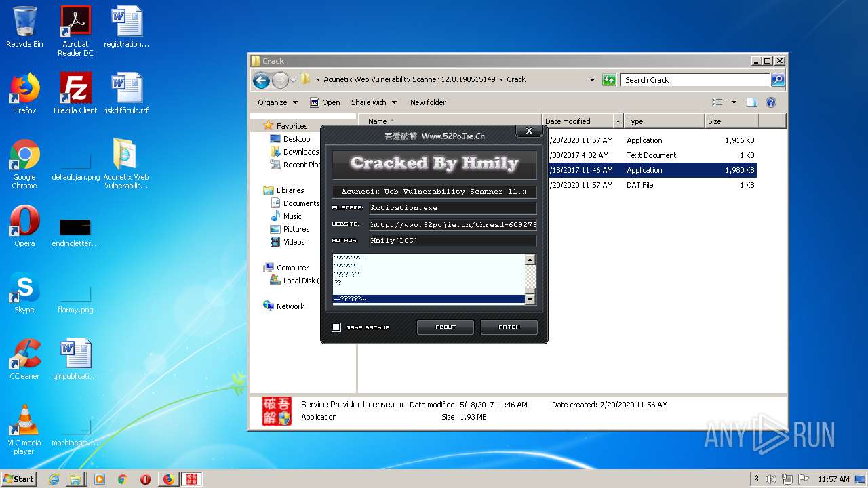Open Explorer help question mark icon
Viewport: 868px width, 488px height.
click(771, 102)
